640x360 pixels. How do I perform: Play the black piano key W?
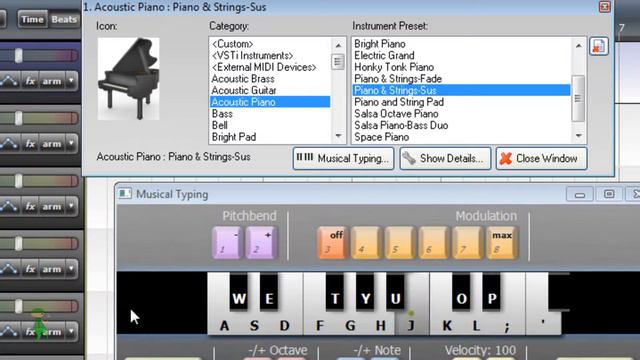pyautogui.click(x=239, y=292)
